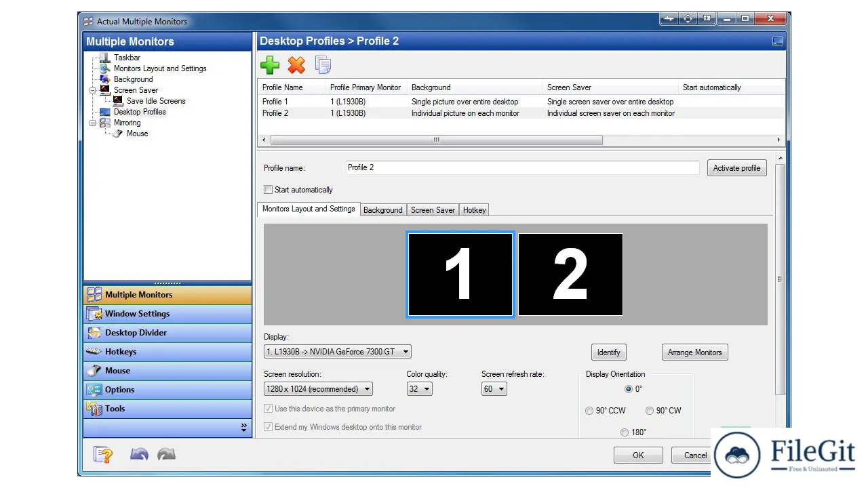The height and width of the screenshot is (488, 868).
Task: Select the 0° orientation radio button
Action: 629,389
